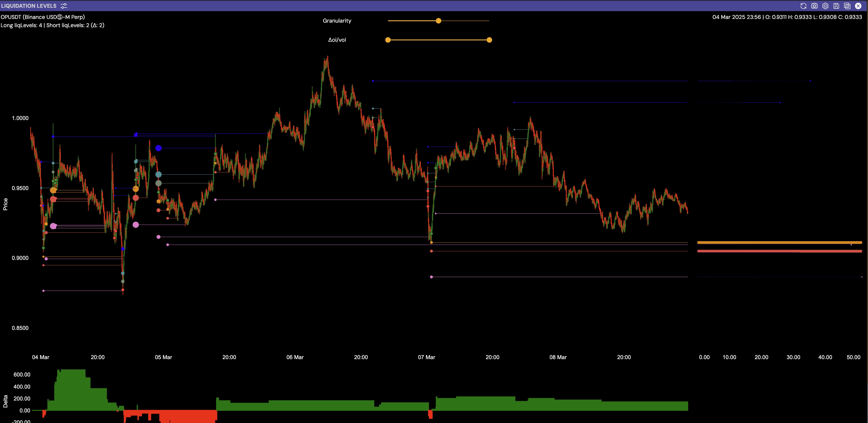Click the left Δoi/vol slider handle
The image size is (868, 423).
[388, 40]
